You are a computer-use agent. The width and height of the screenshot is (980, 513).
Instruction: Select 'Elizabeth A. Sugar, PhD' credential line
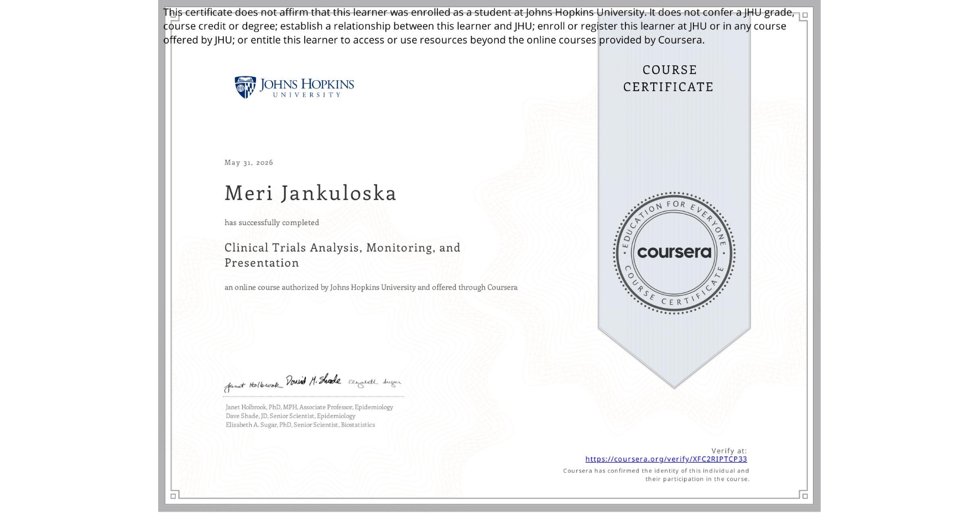point(300,425)
